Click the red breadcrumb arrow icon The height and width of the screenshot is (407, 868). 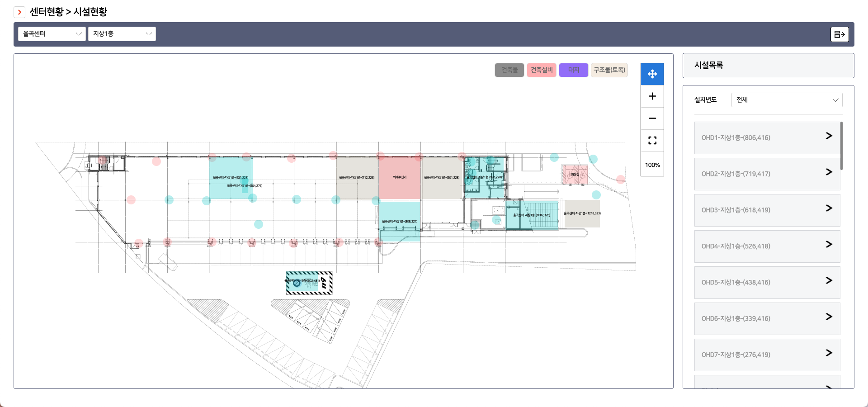(x=19, y=12)
